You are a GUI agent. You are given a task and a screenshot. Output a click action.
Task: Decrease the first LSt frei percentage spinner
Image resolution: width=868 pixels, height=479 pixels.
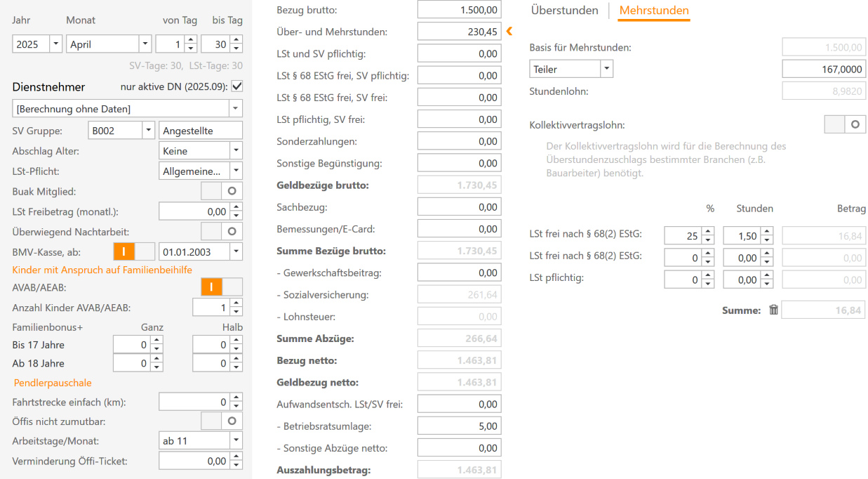(x=707, y=240)
